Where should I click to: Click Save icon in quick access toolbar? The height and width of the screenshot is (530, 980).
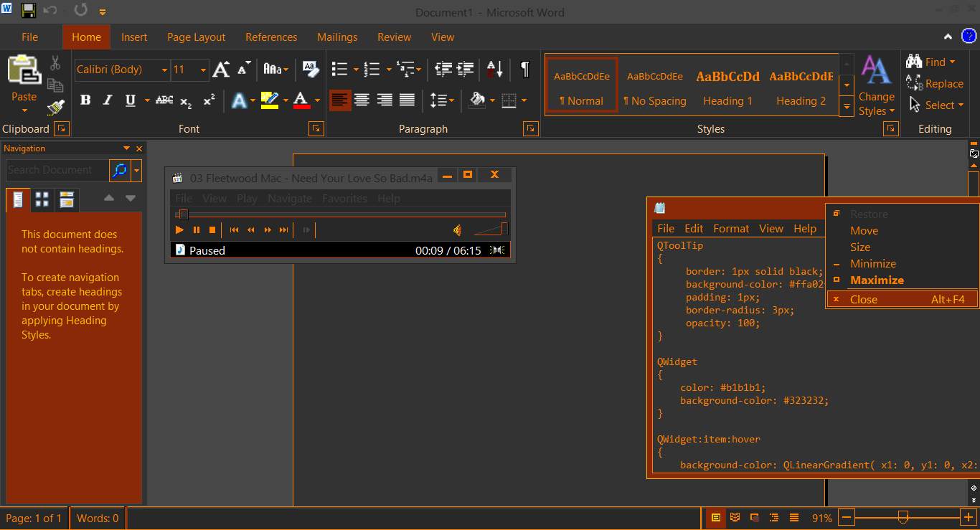click(29, 11)
